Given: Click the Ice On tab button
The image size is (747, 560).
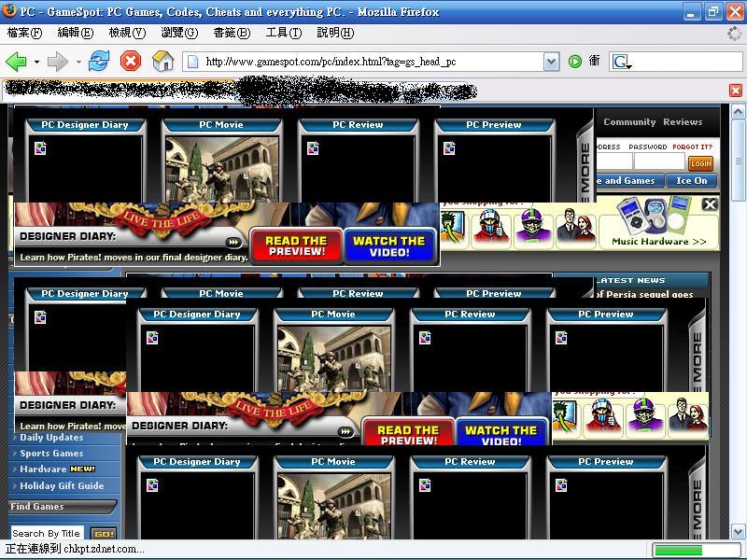Looking at the screenshot, I should click(691, 180).
